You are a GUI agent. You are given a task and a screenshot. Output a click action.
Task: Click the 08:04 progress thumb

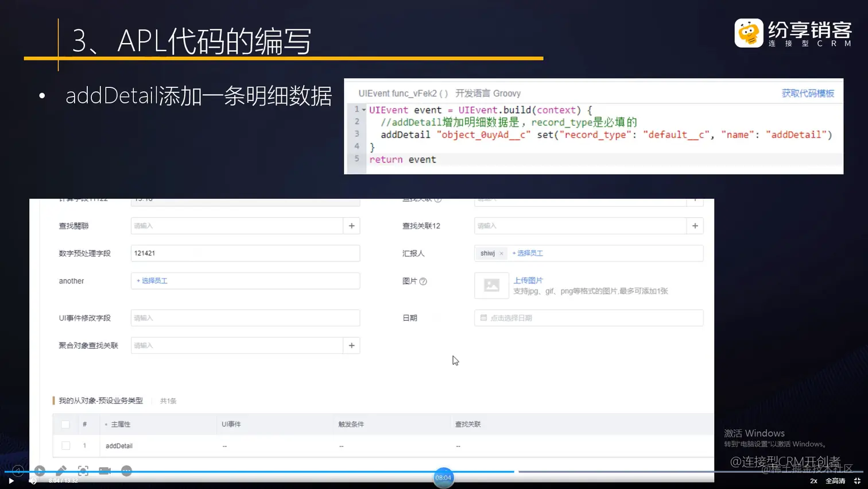point(443,478)
